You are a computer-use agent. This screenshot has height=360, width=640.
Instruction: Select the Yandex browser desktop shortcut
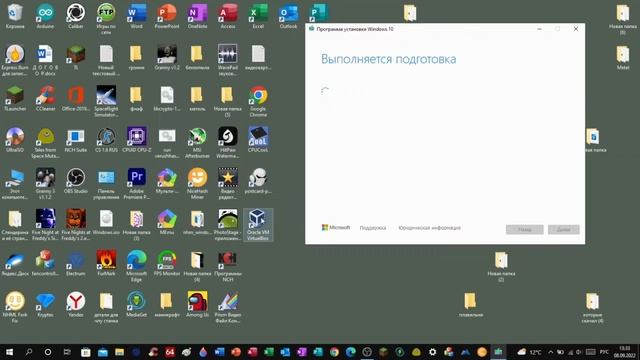click(76, 304)
